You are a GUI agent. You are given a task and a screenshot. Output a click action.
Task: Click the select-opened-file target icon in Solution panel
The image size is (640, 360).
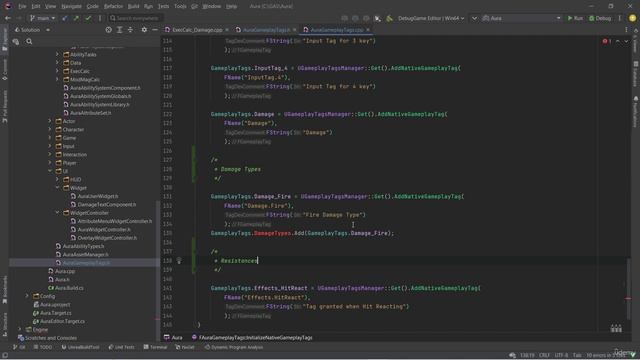(x=109, y=30)
